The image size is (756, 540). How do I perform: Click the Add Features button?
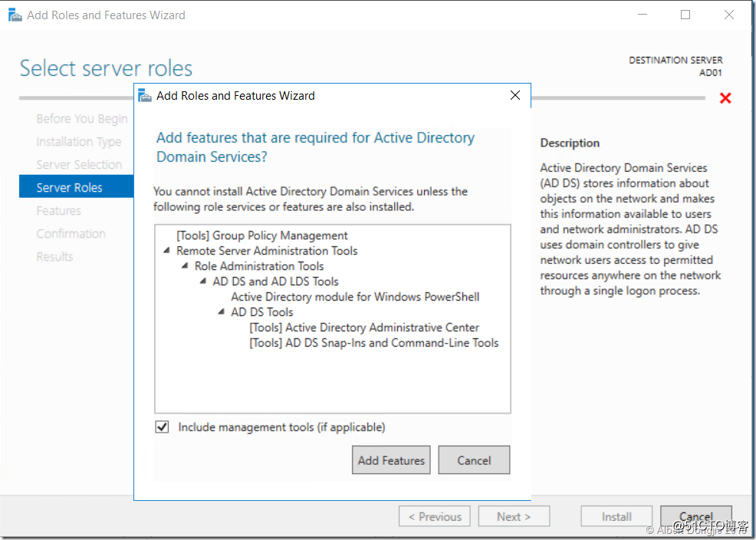[x=391, y=460]
